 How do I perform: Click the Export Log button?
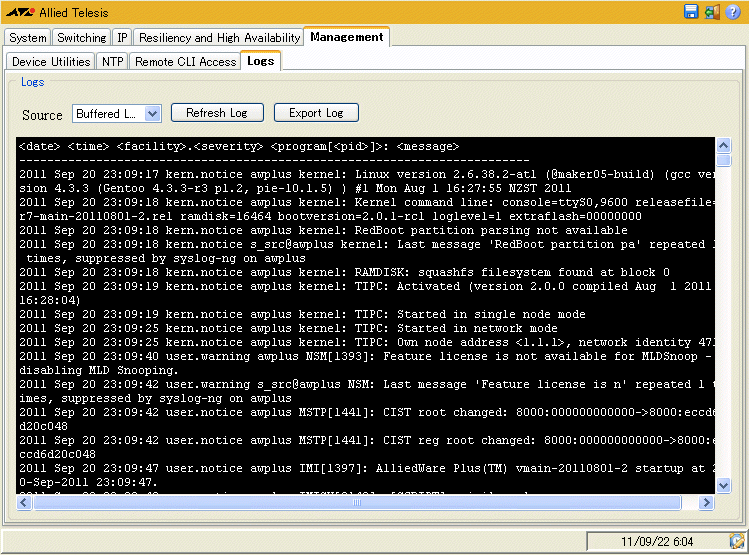coord(316,113)
